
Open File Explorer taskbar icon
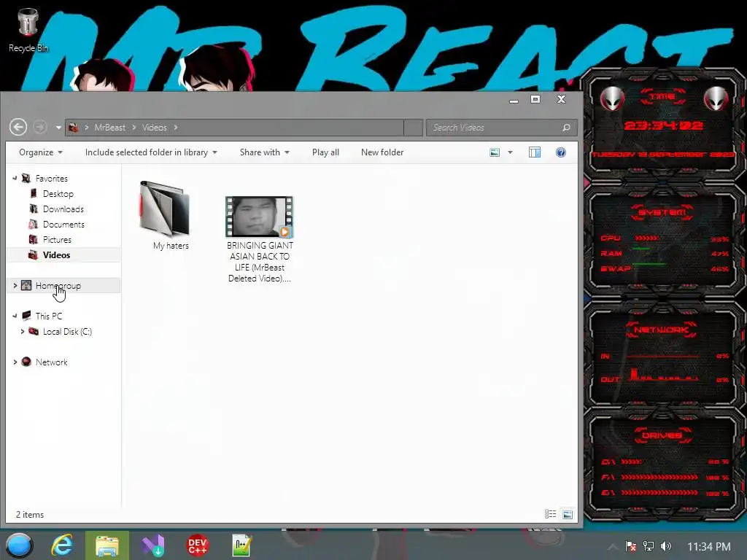[107, 545]
